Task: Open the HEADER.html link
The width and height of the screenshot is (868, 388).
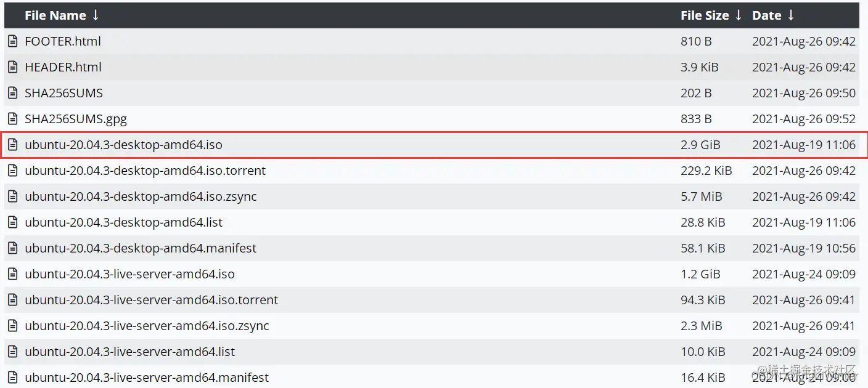Action: coord(63,67)
